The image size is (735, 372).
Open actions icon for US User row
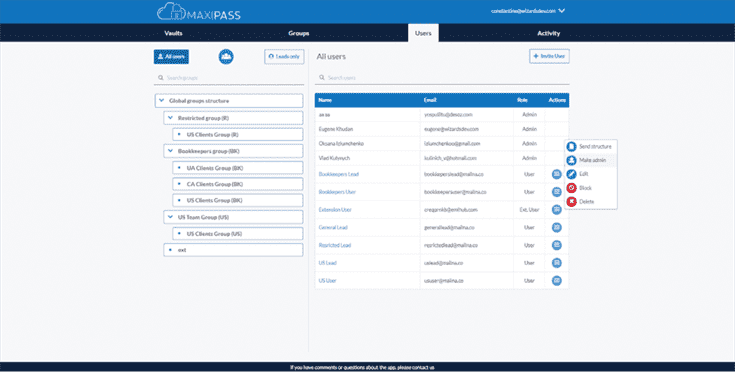(x=556, y=281)
